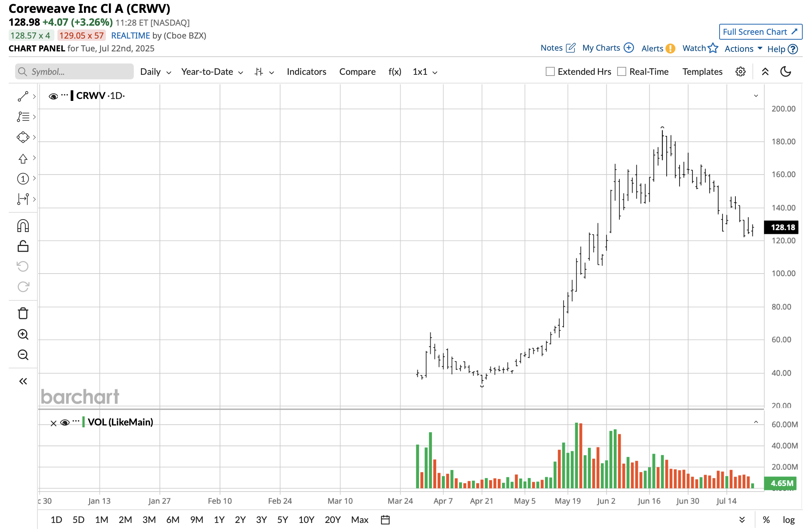Set range to 1D
The height and width of the screenshot is (532, 808).
[x=56, y=520]
